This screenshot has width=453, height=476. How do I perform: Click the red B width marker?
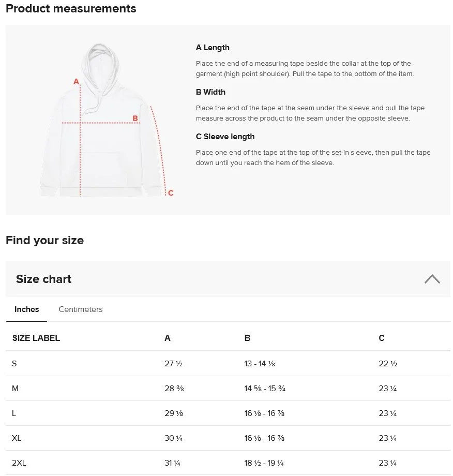tap(135, 118)
